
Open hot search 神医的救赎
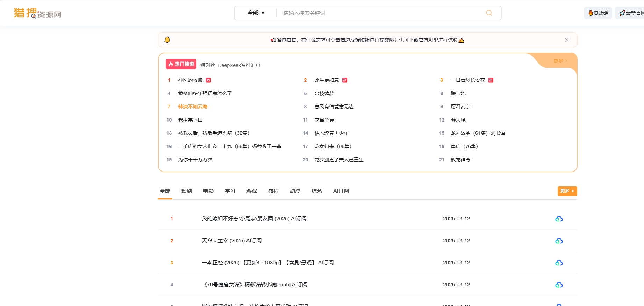coord(190,80)
